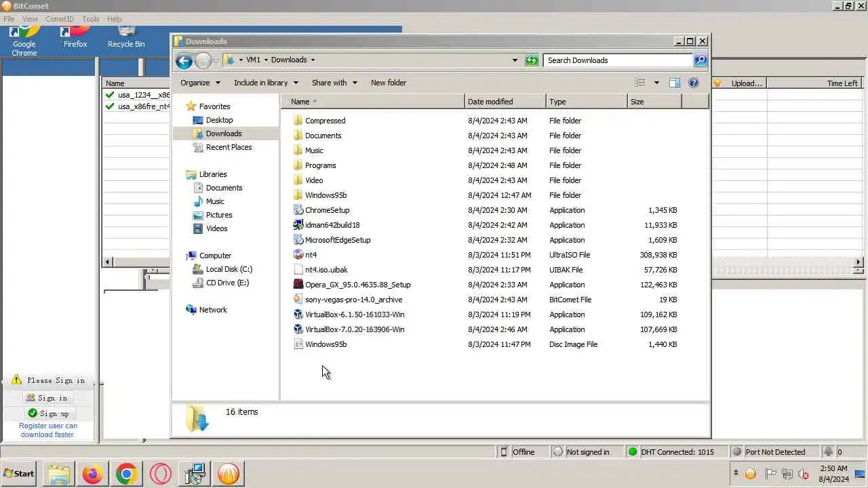Screen dimensions: 868x488
Task: Expand the VM1 breadcrumb arrow
Action: coord(266,60)
